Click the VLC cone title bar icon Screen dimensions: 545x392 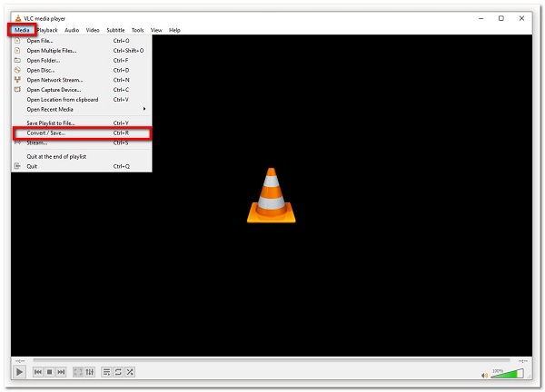(x=18, y=18)
